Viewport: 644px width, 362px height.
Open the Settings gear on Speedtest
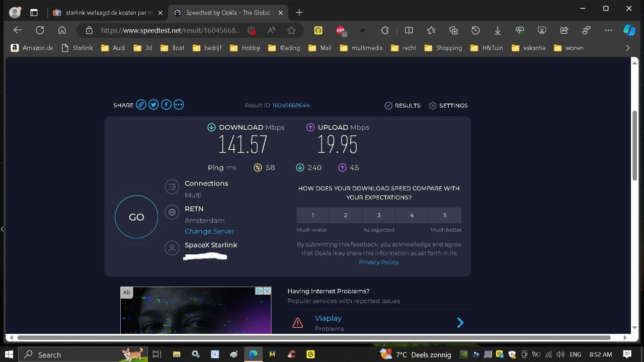tap(433, 106)
